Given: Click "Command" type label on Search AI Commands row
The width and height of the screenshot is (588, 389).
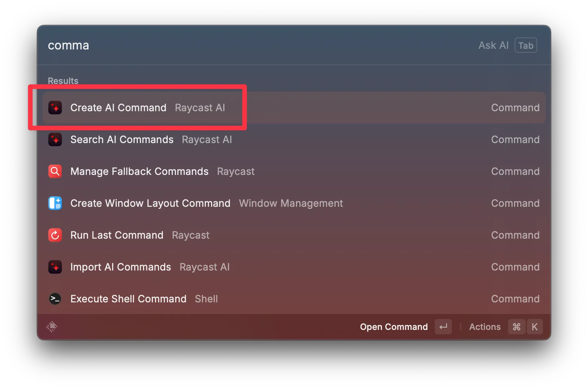Looking at the screenshot, I should pyautogui.click(x=515, y=139).
